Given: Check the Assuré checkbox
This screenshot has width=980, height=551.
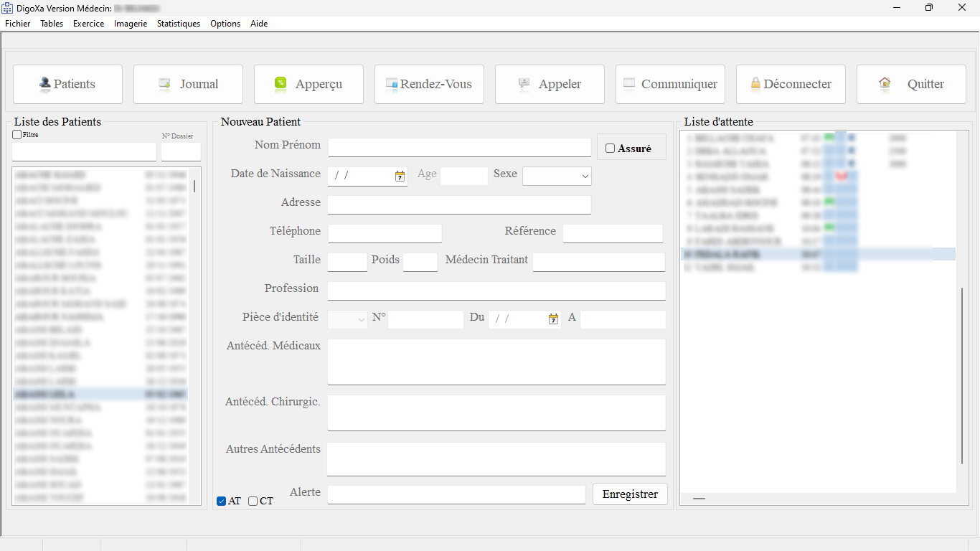Looking at the screenshot, I should click(611, 149).
